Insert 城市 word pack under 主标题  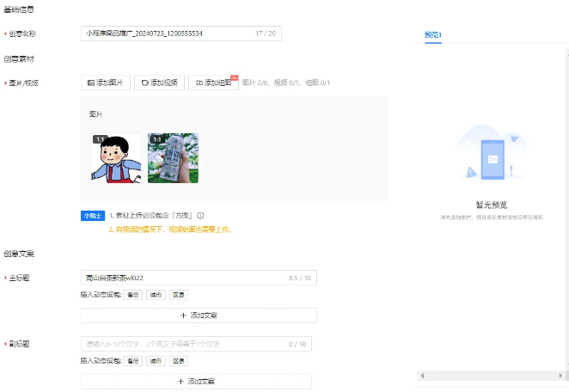(156, 295)
